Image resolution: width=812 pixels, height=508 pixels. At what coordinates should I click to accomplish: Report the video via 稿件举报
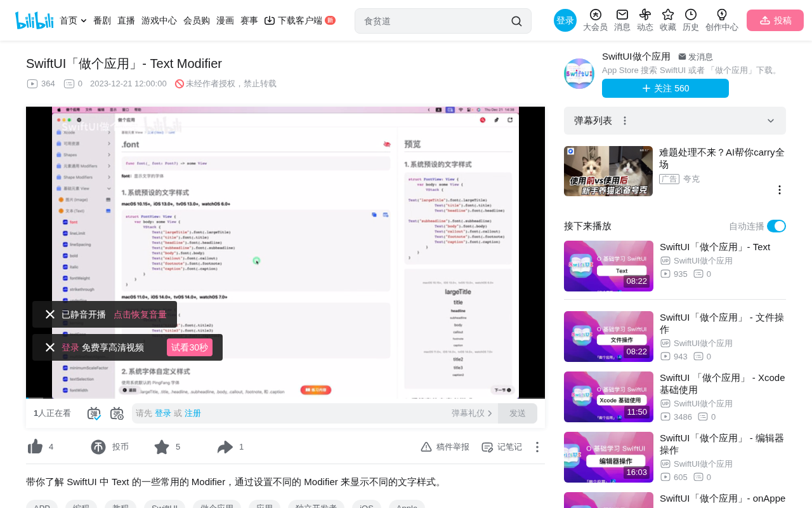(445, 447)
